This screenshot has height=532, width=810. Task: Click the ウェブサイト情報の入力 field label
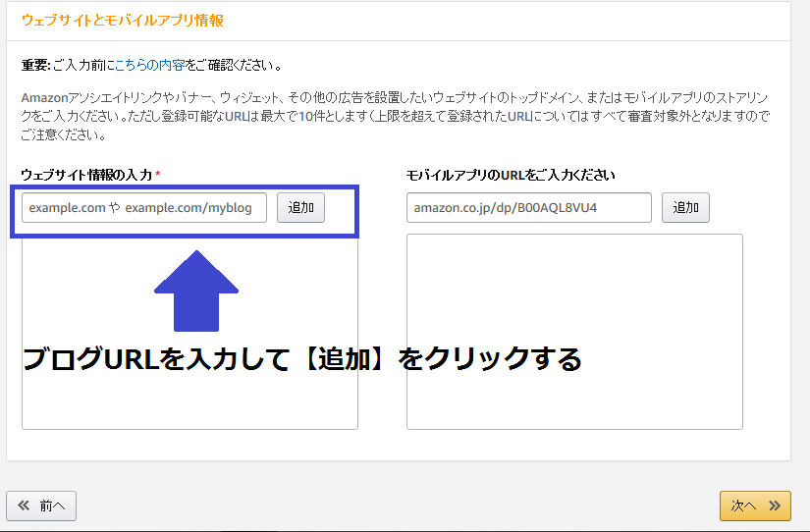(86, 175)
